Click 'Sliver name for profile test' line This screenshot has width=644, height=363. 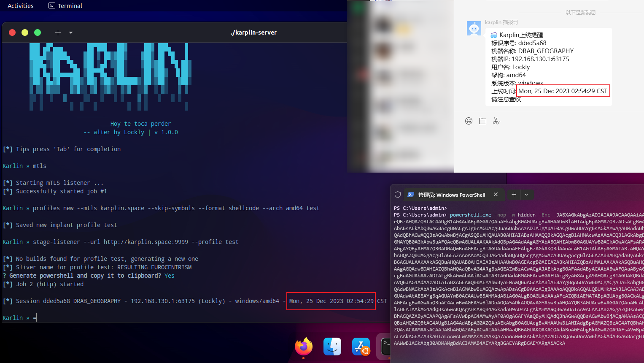tap(97, 267)
